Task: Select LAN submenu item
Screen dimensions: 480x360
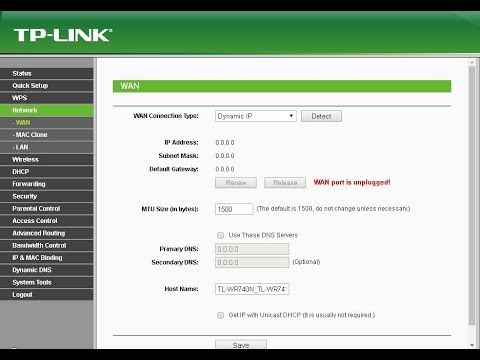Action: pyautogui.click(x=47, y=147)
